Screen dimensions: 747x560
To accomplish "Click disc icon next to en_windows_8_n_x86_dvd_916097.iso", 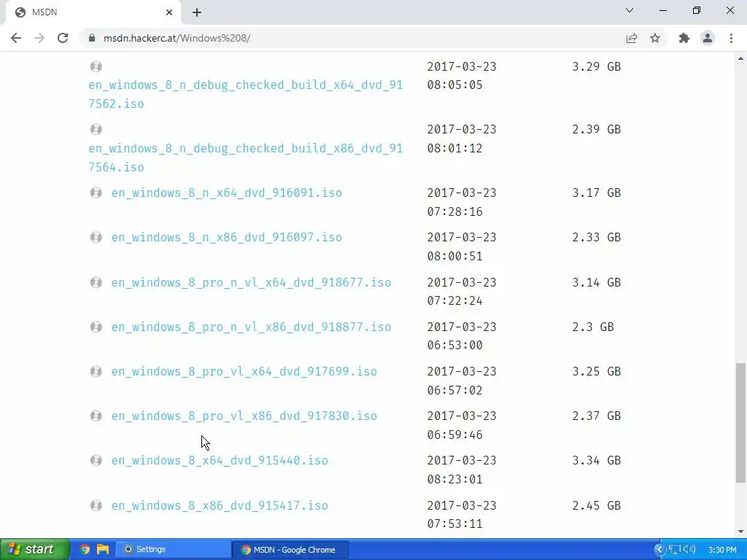I will [96, 237].
